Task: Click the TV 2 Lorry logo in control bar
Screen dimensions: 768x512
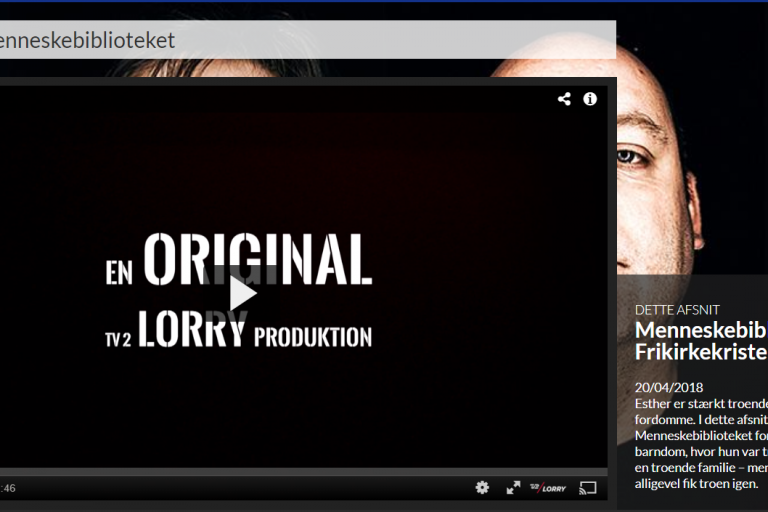Action: coord(548,487)
